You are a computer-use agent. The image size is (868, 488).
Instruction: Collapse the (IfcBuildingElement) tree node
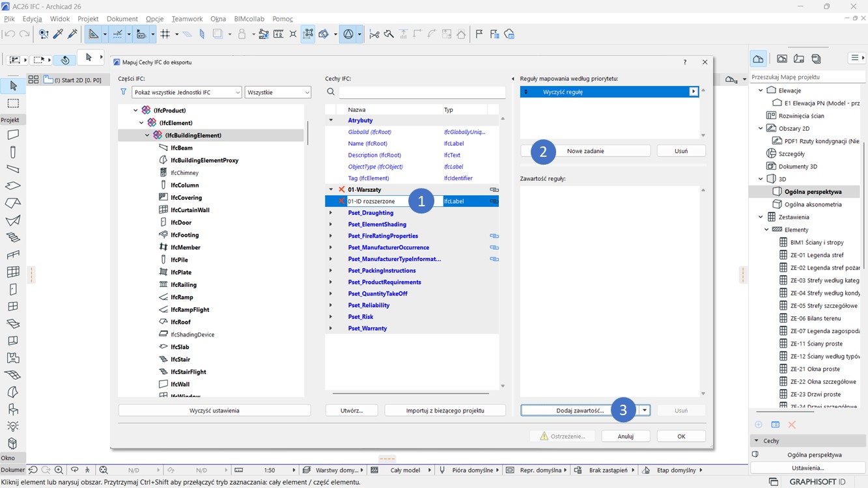148,135
